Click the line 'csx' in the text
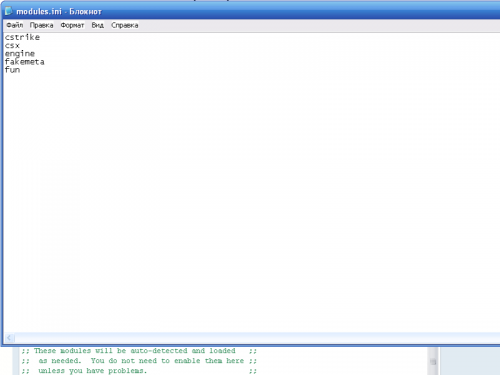Viewport: 500px width, 375px height. [12, 45]
